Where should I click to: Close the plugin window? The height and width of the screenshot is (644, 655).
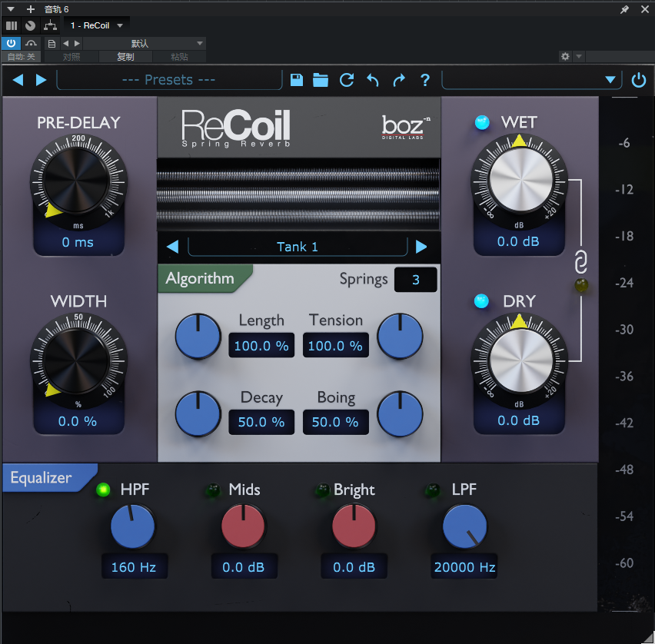click(x=645, y=9)
